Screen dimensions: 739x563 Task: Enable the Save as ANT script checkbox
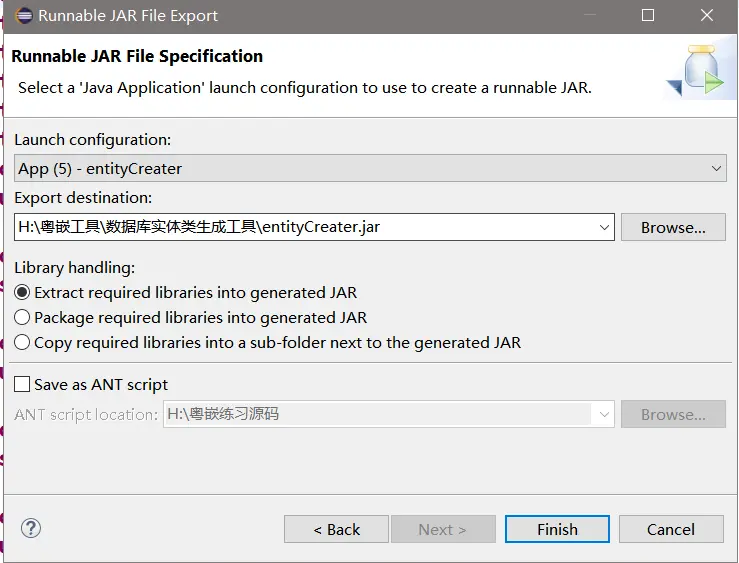(22, 385)
